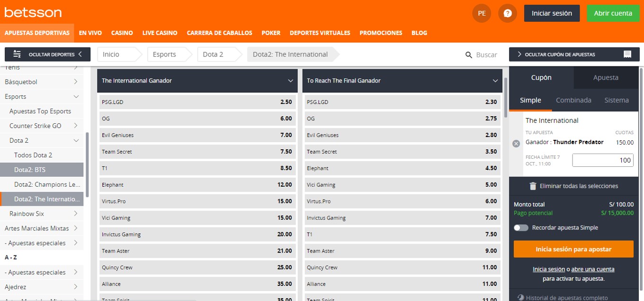644x301 pixels.
Task: Expand Básquetbol in sports sidebar
Action: pos(76,82)
